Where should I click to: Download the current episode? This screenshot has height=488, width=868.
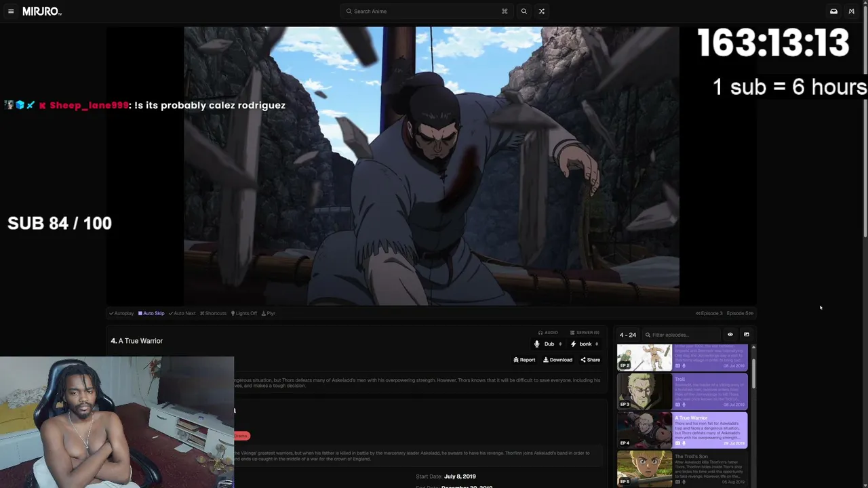tap(557, 360)
